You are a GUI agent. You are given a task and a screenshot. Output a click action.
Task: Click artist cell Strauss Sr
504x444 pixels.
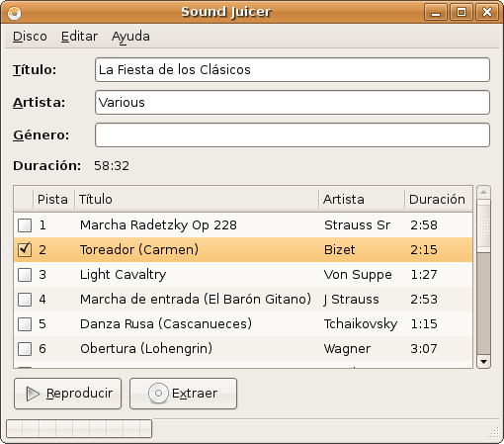coord(358,225)
